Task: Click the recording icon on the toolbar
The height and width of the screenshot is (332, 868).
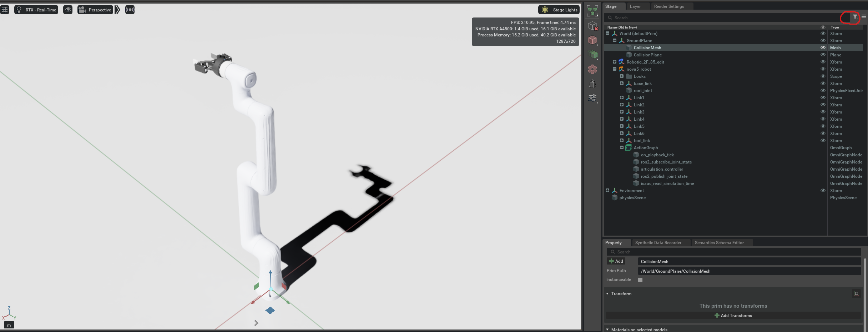Action: [130, 10]
